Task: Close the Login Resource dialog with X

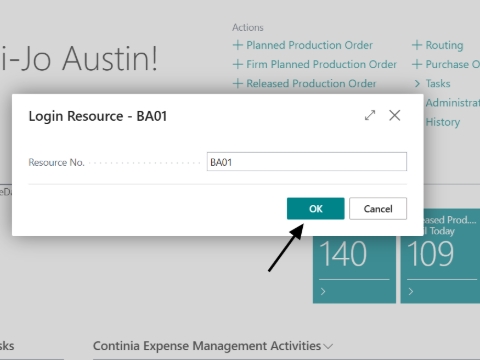Action: coord(395,115)
